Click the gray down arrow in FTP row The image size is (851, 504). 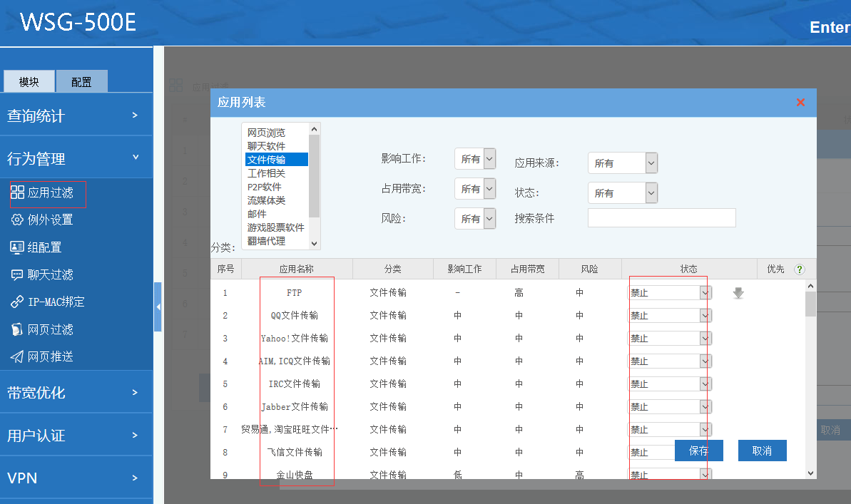pyautogui.click(x=738, y=293)
